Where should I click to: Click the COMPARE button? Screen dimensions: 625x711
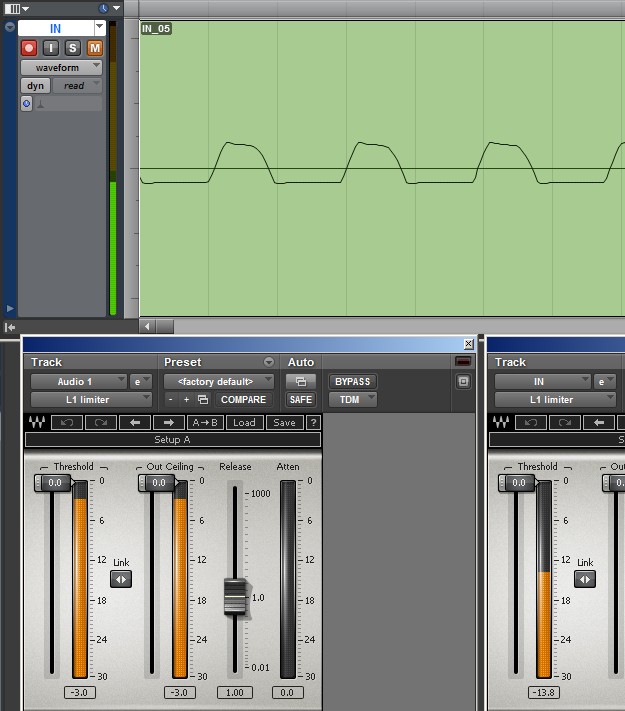coord(243,399)
